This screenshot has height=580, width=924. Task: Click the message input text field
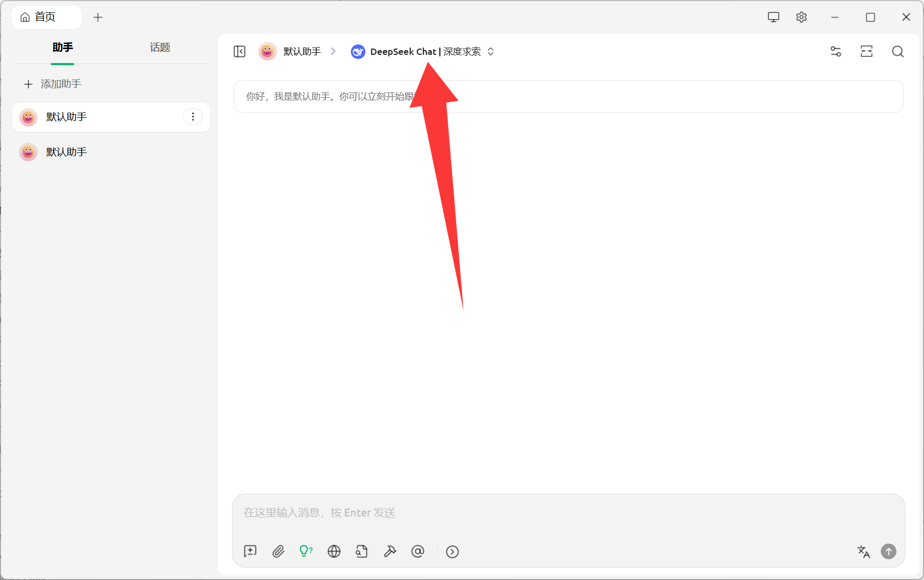pyautogui.click(x=568, y=513)
